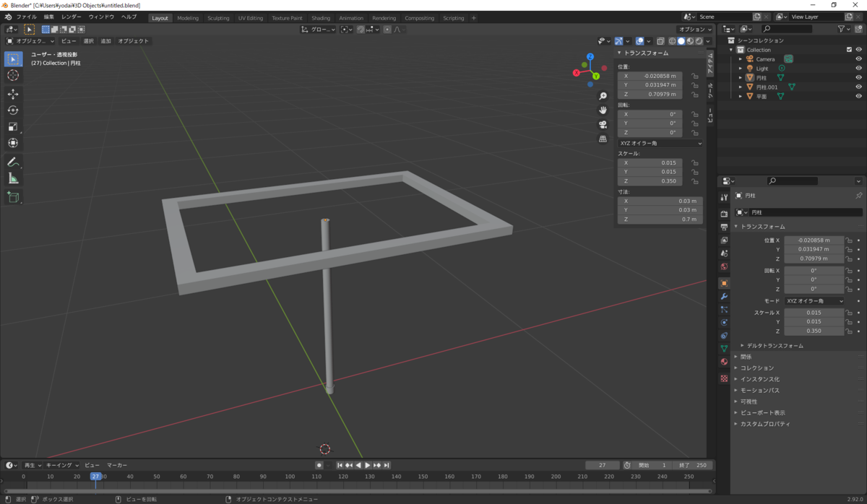Viewport: 867px width, 504px height.
Task: Expand the Camera item in the outliner
Action: 741,59
